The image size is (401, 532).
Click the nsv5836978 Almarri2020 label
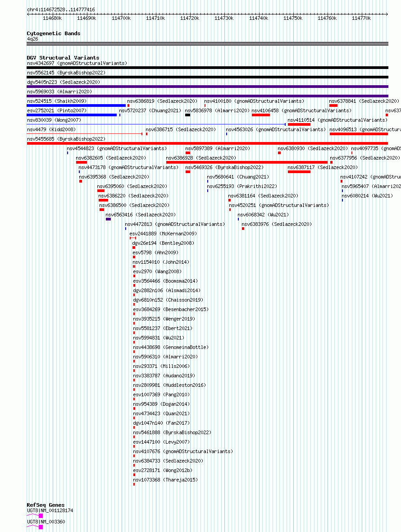(217, 110)
